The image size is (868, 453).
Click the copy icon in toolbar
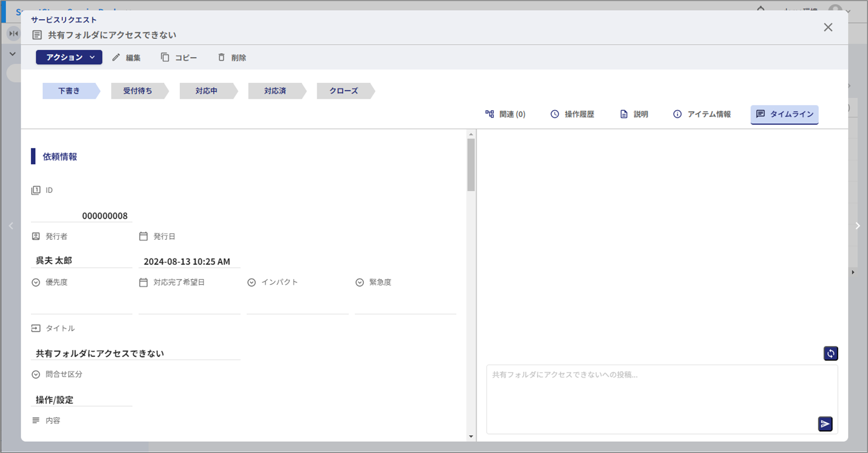pyautogui.click(x=165, y=58)
